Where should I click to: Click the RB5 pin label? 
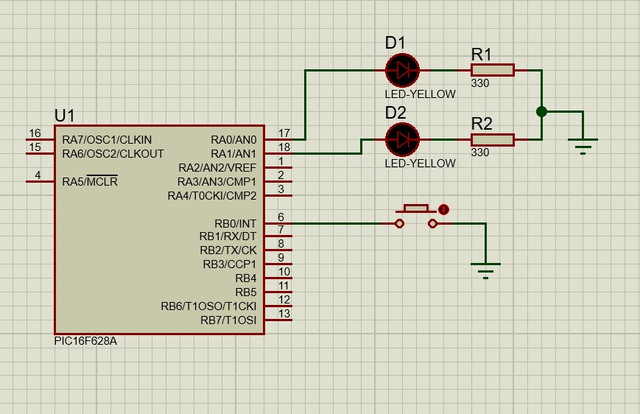point(246,292)
